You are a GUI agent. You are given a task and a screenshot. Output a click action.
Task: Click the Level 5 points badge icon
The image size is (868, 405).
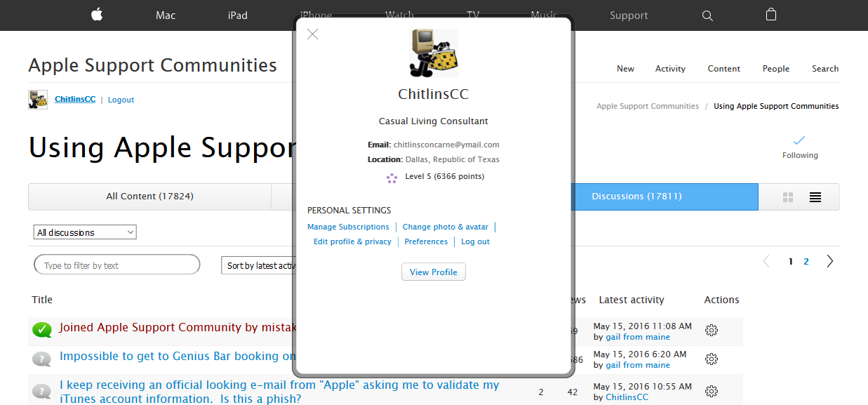pos(391,178)
